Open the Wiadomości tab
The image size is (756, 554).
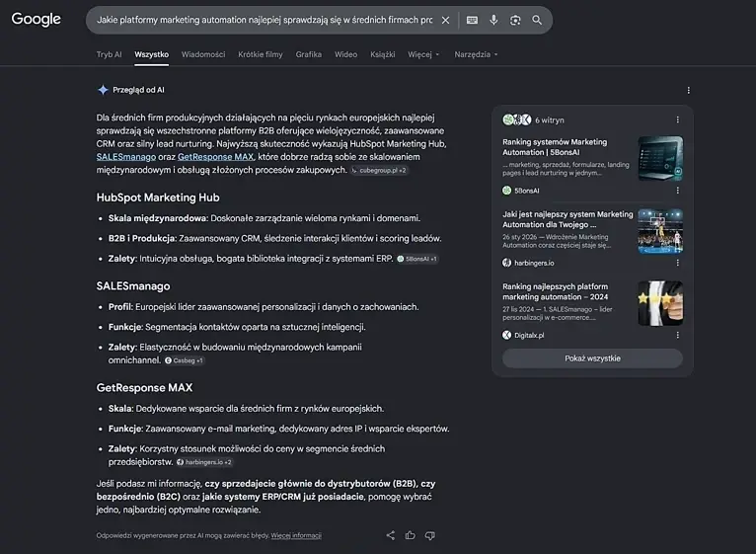click(x=203, y=54)
